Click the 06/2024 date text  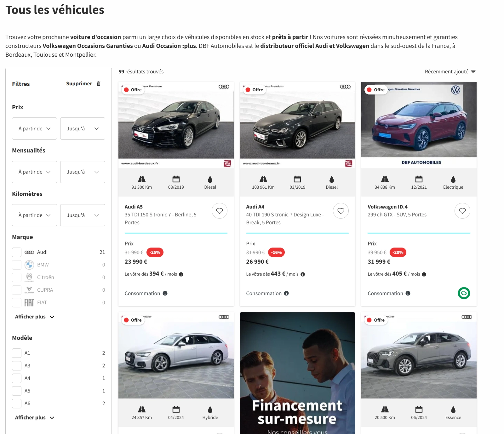(419, 418)
